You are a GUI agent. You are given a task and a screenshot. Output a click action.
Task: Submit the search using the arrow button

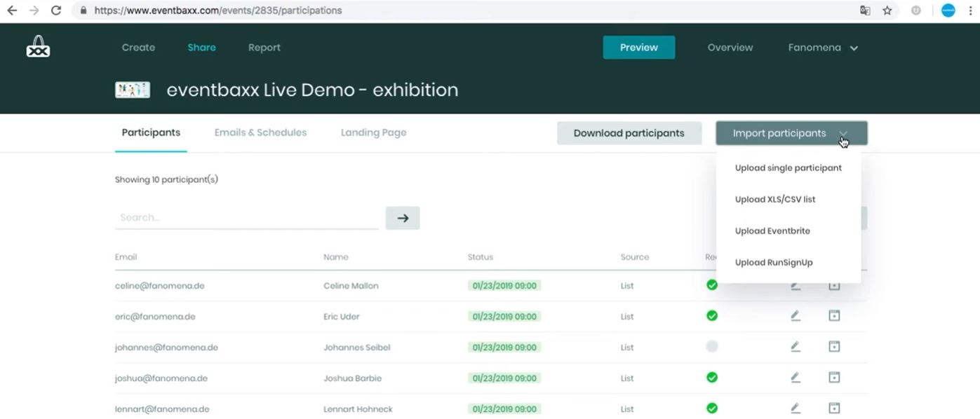(x=402, y=217)
